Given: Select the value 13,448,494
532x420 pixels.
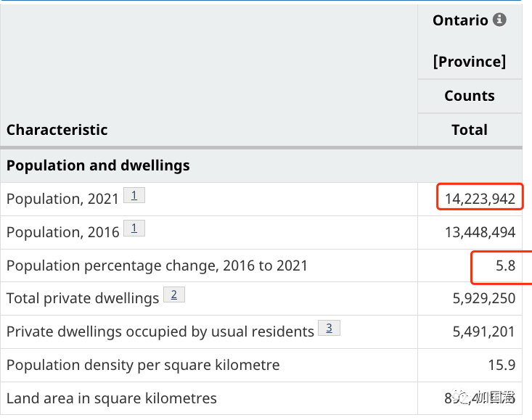Looking at the screenshot, I should click(480, 232).
